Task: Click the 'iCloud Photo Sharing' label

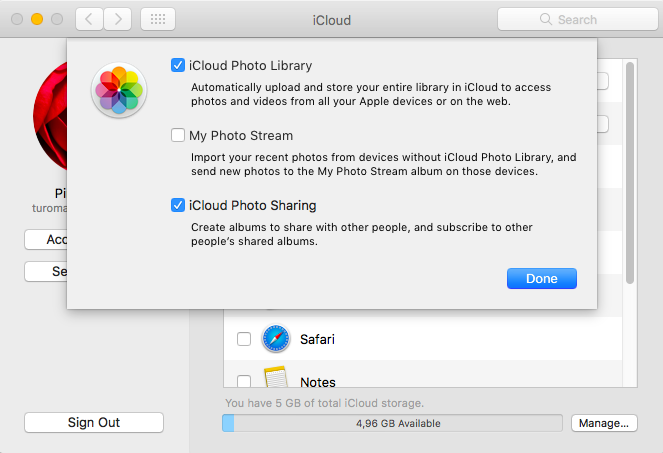Action: coord(252,206)
